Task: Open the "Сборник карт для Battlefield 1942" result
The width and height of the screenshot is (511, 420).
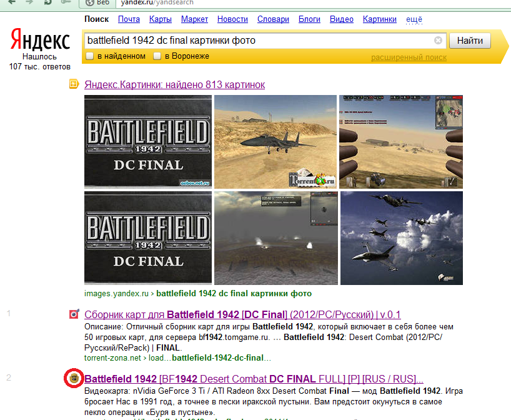Action: coord(242,314)
